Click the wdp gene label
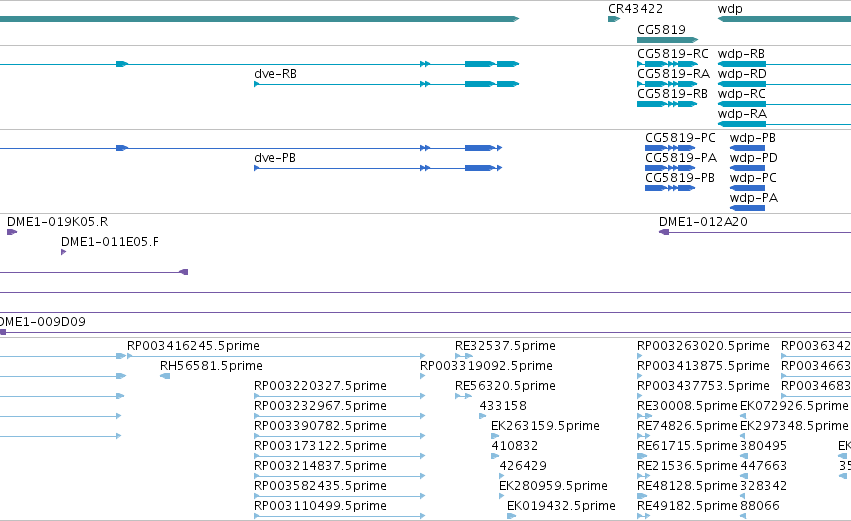This screenshot has height=521, width=851. [x=730, y=9]
